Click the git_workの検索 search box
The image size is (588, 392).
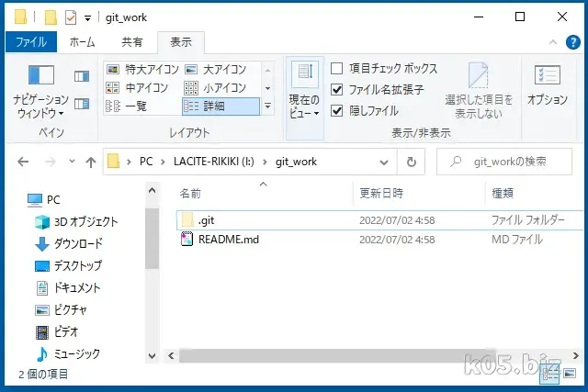[x=504, y=162]
